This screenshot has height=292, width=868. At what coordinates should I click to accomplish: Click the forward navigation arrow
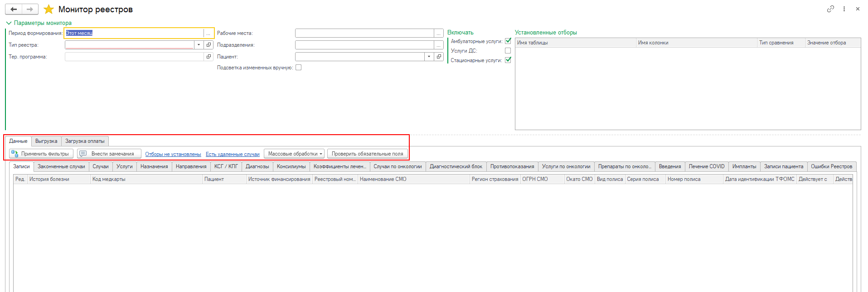(x=30, y=9)
